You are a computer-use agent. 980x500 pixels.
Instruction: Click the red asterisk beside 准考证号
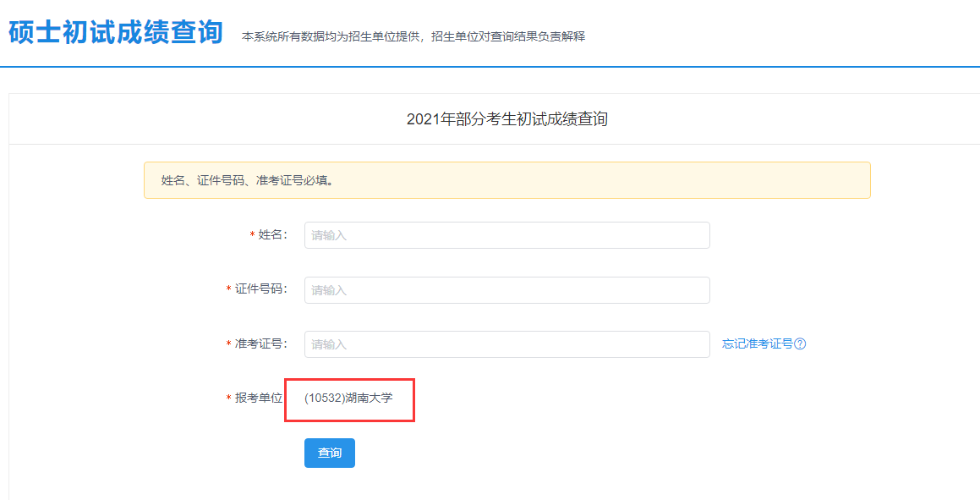pos(228,345)
